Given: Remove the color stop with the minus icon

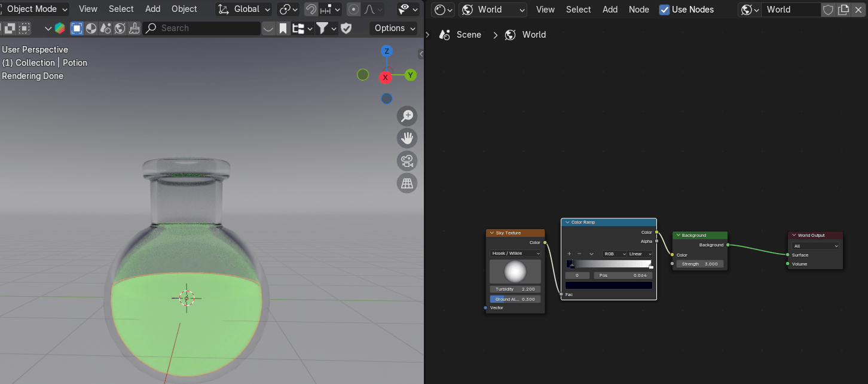Looking at the screenshot, I should point(579,254).
